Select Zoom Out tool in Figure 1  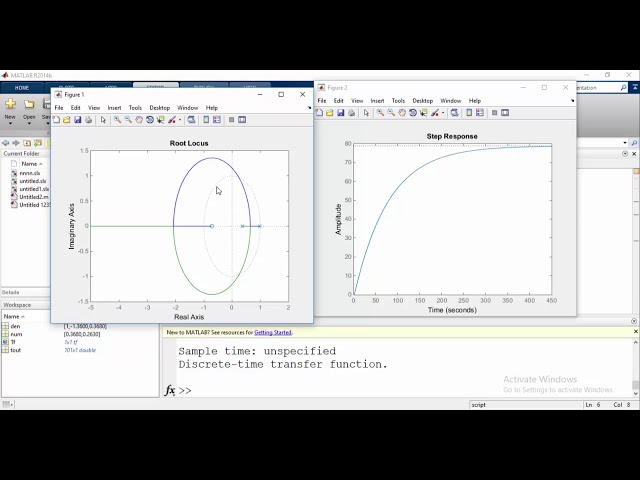[128, 120]
